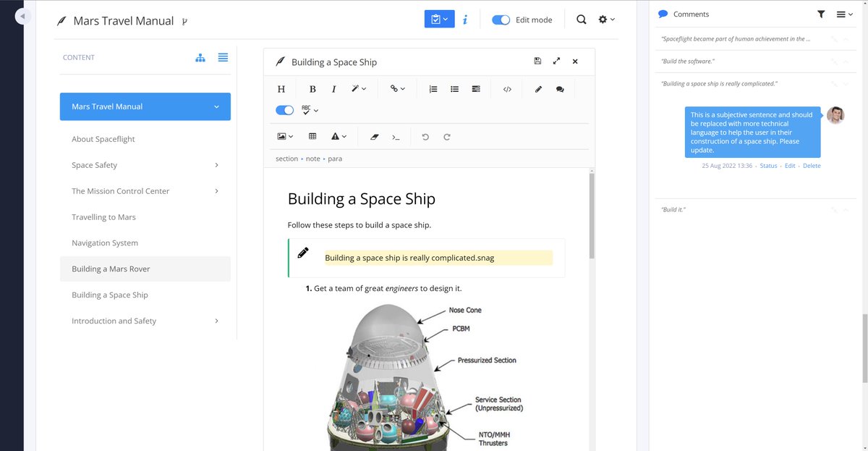Open the image insert dropdown
Image resolution: width=868 pixels, height=451 pixels.
pos(285,136)
